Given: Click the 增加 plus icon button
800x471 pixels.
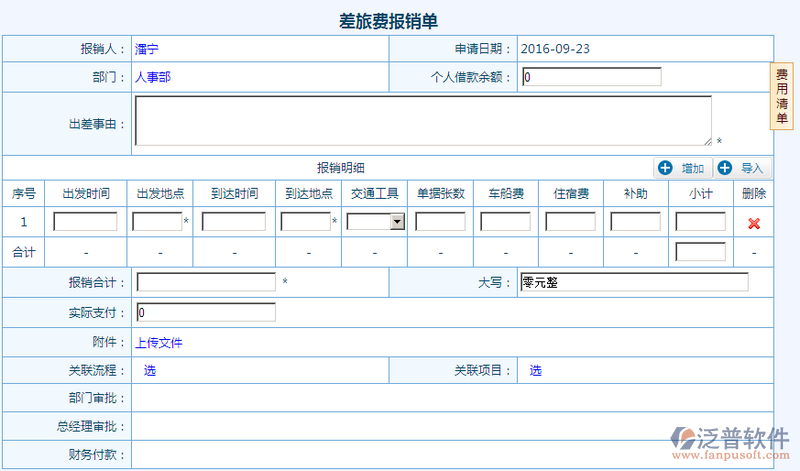Looking at the screenshot, I should (x=683, y=168).
